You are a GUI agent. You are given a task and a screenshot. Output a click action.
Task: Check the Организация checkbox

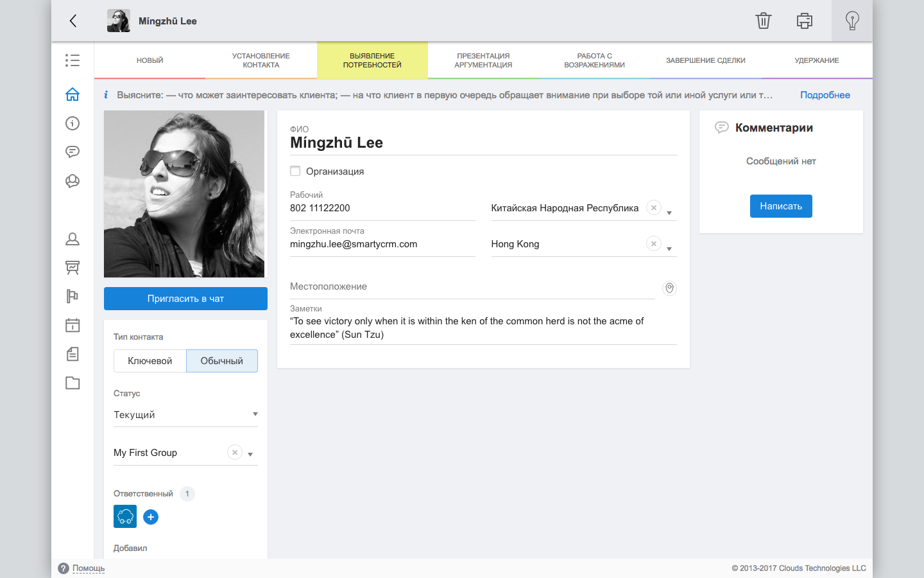coord(295,171)
